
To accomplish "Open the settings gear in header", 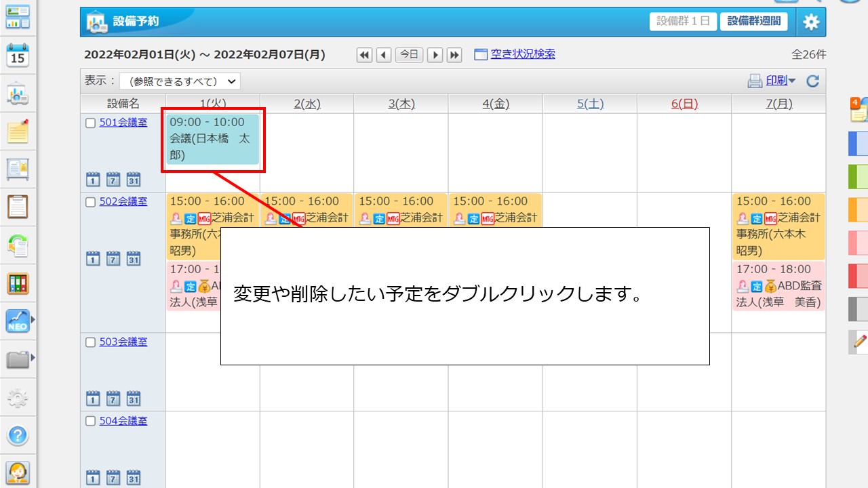I will click(x=810, y=22).
